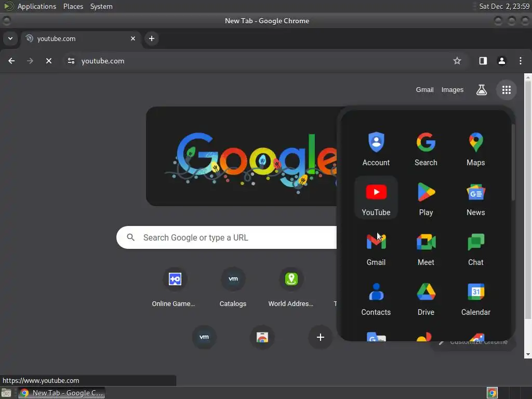
Task: Open the Account app in Google apps panel
Action: [x=376, y=149]
